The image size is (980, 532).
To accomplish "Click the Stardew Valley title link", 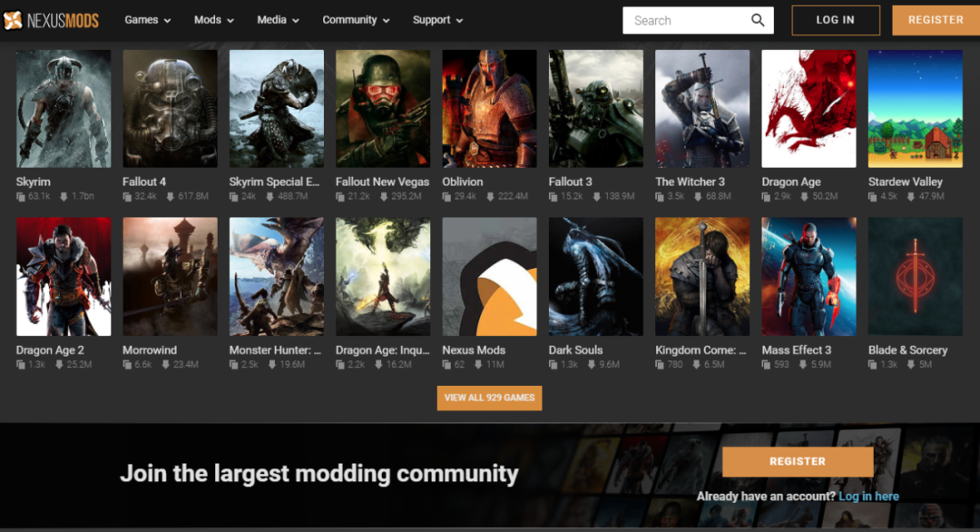I will (905, 182).
